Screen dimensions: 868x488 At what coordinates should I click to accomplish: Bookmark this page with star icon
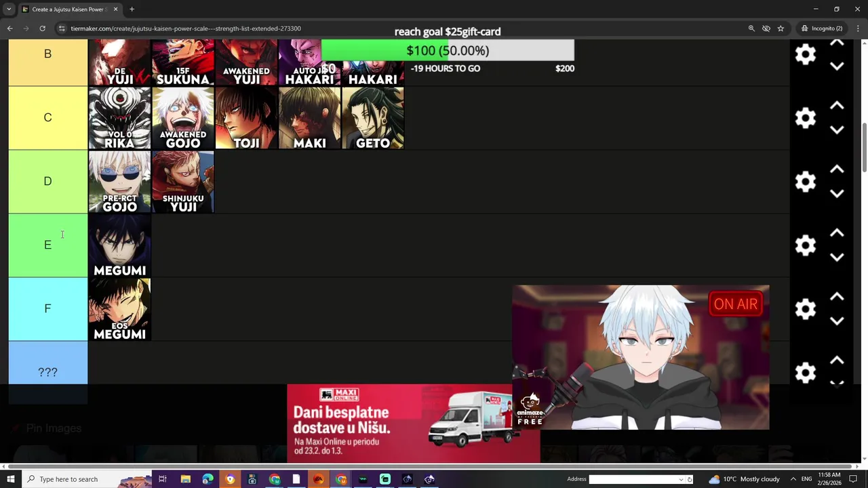(x=781, y=28)
